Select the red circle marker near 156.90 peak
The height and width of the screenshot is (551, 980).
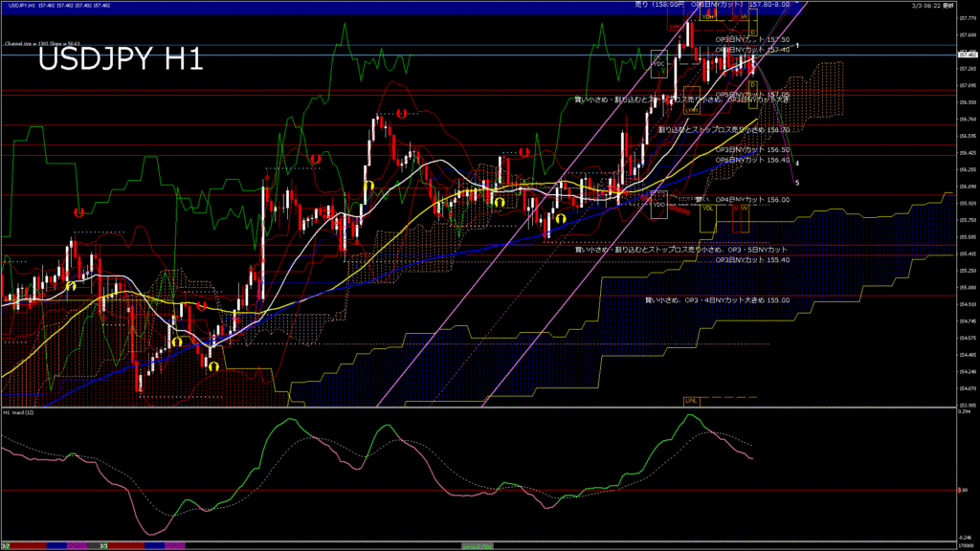[x=402, y=114]
